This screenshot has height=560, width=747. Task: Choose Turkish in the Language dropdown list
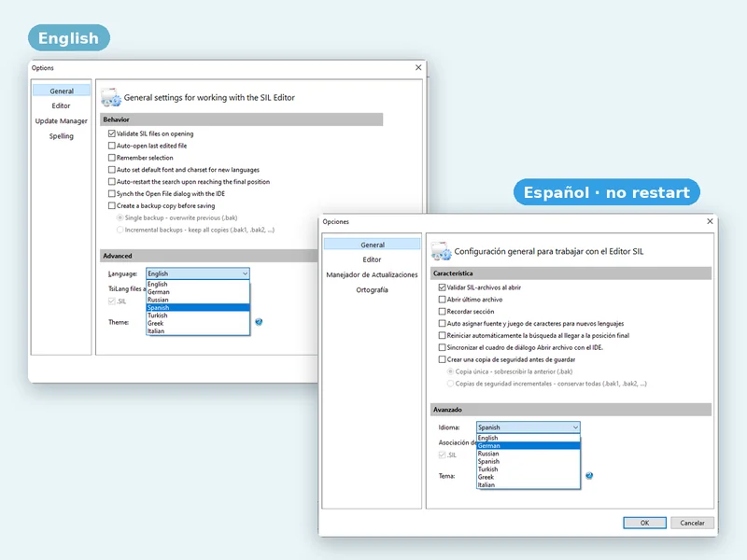point(198,315)
